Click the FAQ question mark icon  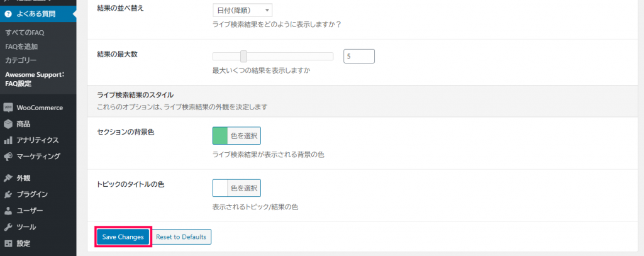(8, 14)
